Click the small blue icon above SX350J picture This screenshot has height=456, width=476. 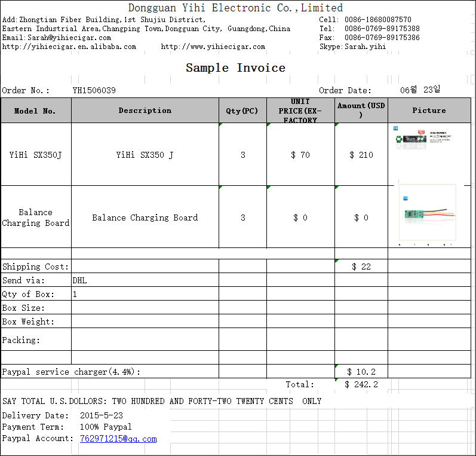pyautogui.click(x=395, y=128)
